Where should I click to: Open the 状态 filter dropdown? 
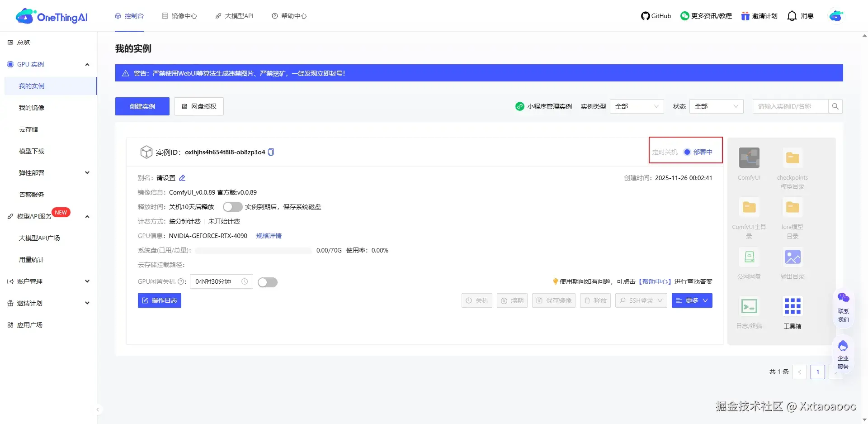(x=716, y=106)
